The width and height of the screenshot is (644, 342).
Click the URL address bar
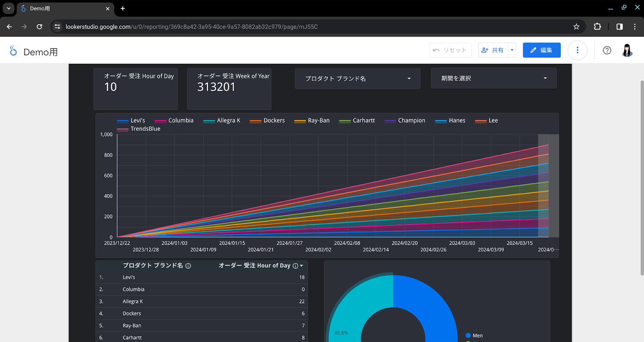click(x=318, y=27)
